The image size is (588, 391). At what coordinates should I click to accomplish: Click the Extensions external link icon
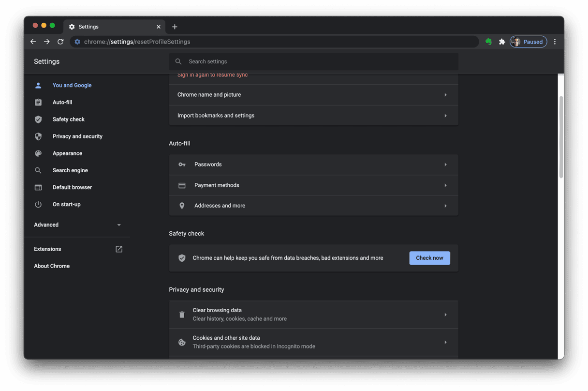tap(119, 249)
